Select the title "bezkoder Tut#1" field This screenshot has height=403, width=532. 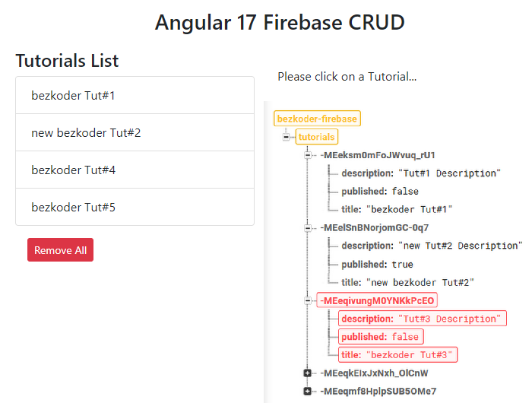[x=397, y=209]
